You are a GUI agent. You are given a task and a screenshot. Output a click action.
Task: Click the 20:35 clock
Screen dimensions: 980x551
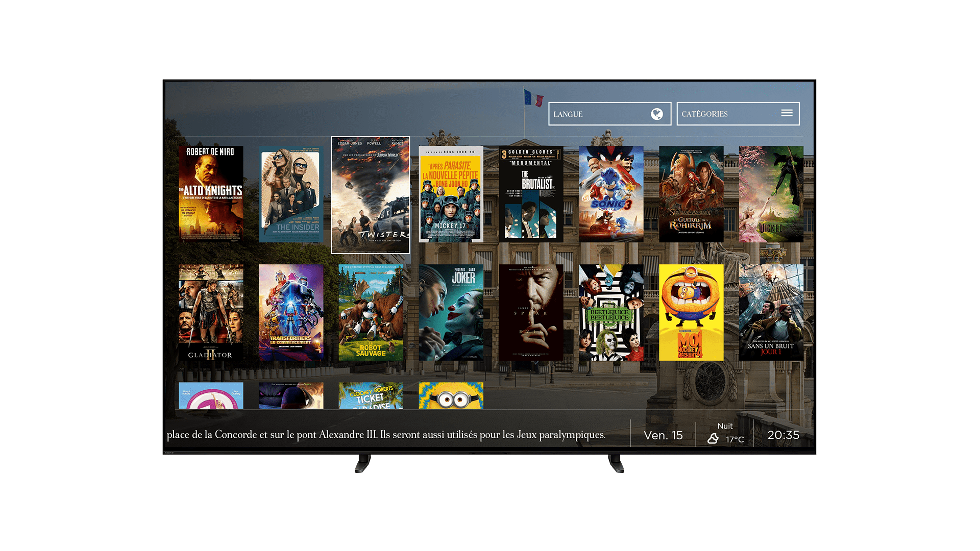click(x=783, y=435)
